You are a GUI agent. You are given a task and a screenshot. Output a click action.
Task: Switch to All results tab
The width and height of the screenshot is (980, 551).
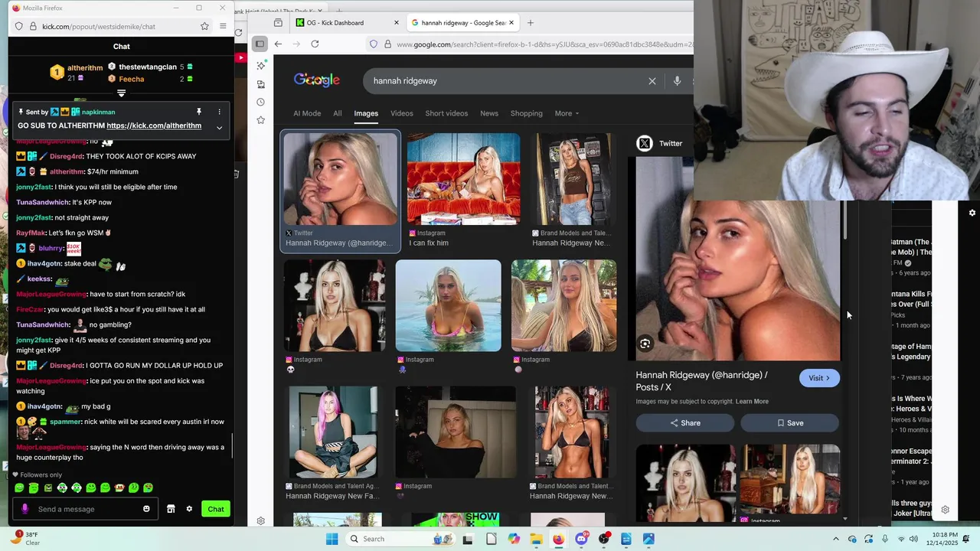click(338, 113)
